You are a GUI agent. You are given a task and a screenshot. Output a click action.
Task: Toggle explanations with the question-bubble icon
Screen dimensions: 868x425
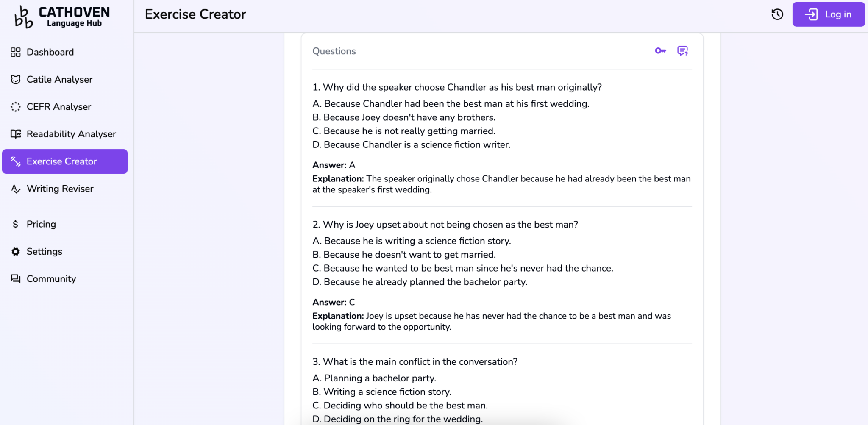pos(682,50)
